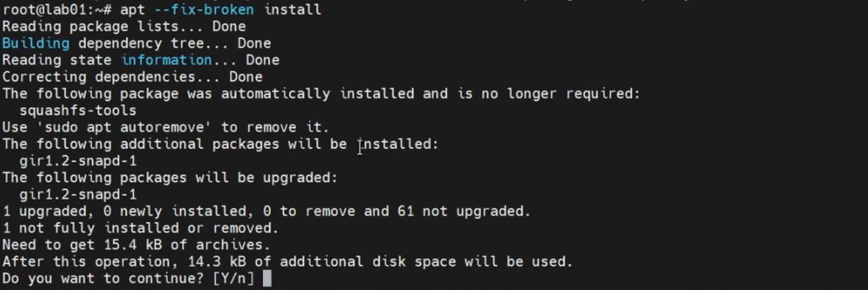This screenshot has height=290, width=868.
Task: Click gir1.2-snapd-1 under packages to be upgraded
Action: [x=78, y=195]
